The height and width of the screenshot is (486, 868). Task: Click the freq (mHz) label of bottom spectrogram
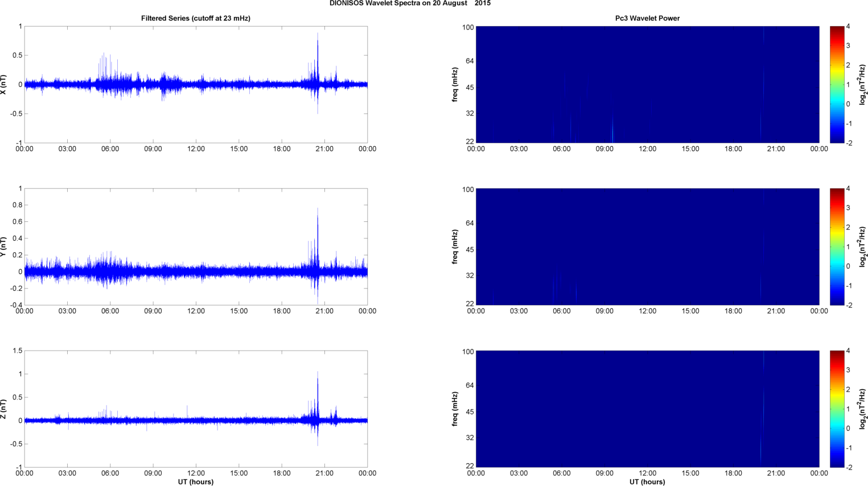(455, 409)
